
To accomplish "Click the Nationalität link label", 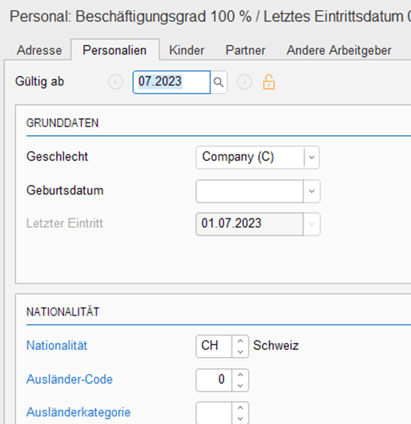I will point(57,345).
